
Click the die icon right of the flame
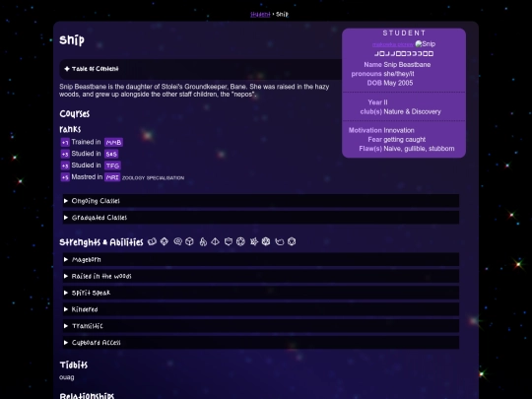coord(216,241)
